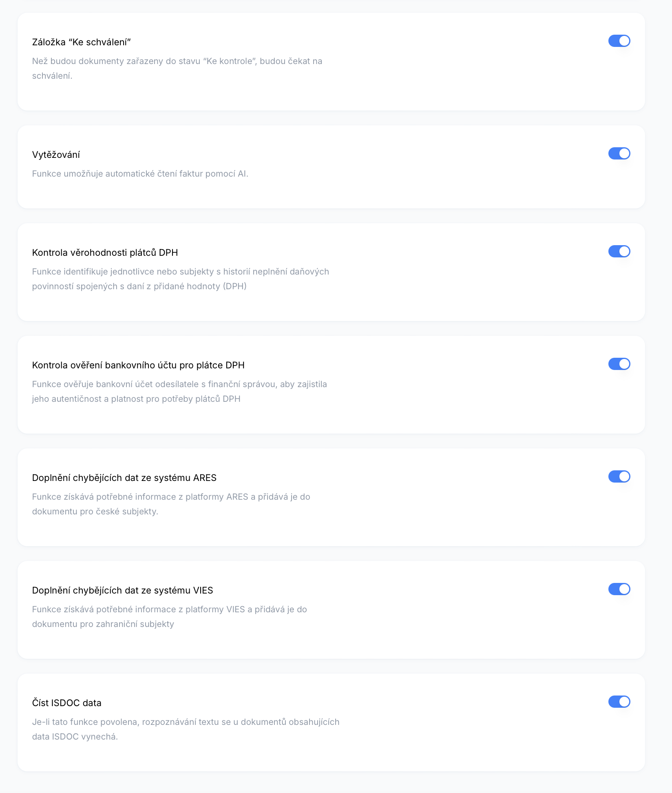Select the Vytěžování title text
The image size is (672, 793).
[x=56, y=155]
